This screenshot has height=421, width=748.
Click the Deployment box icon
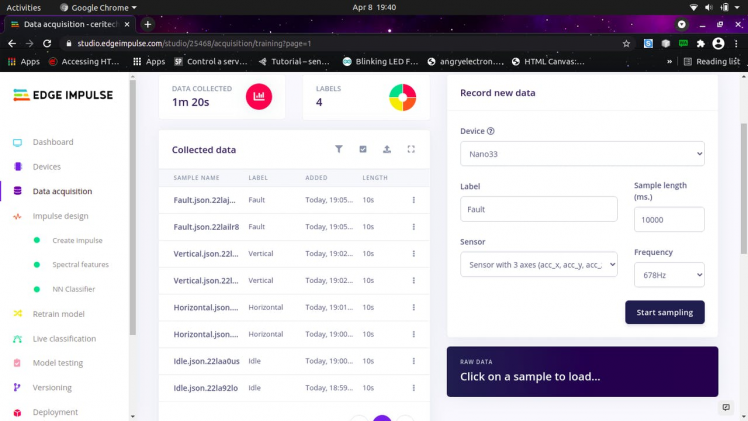[17, 412]
